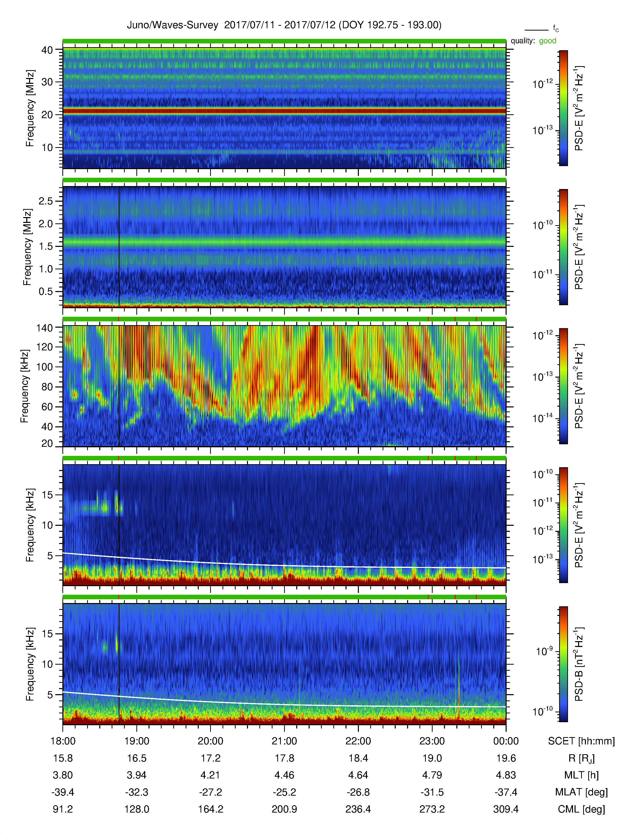This screenshot has width=644, height=833.
Task: Select the SCET [hh:mm] axis label
Action: click(x=581, y=741)
